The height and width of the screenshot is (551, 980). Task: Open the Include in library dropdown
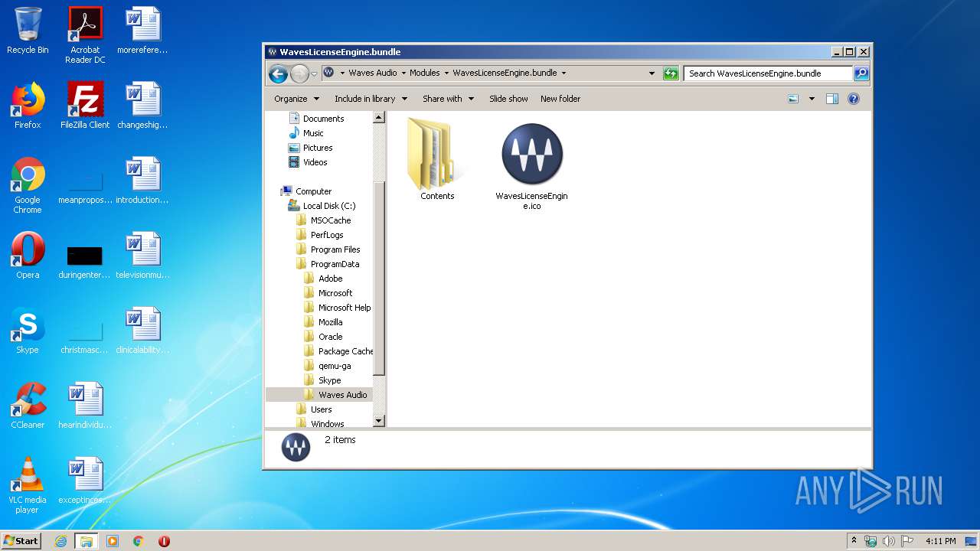pyautogui.click(x=371, y=99)
